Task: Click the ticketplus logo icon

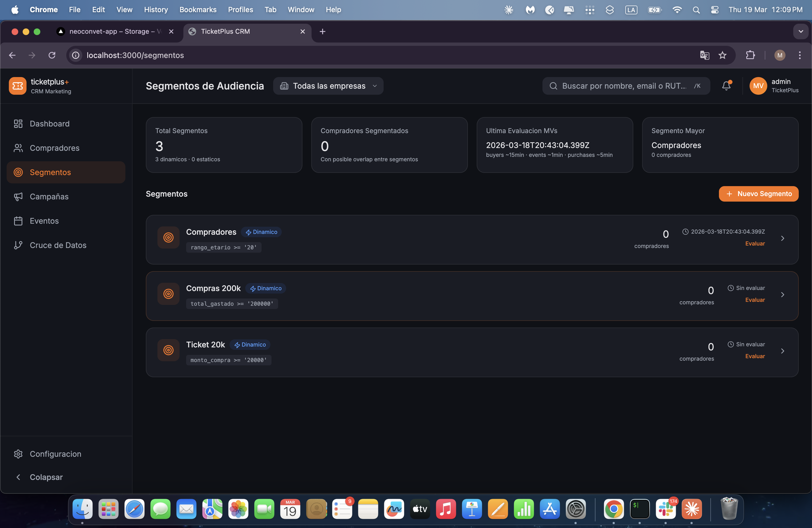Action: click(x=18, y=86)
